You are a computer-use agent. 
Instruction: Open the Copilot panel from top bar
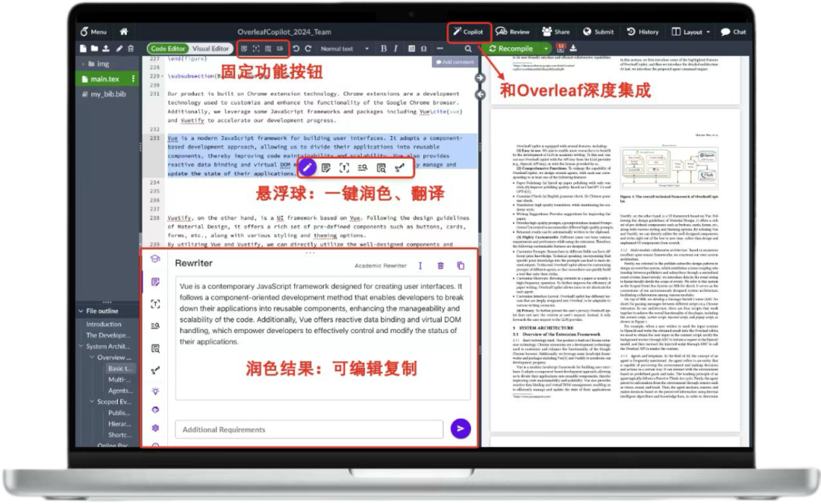pyautogui.click(x=468, y=32)
